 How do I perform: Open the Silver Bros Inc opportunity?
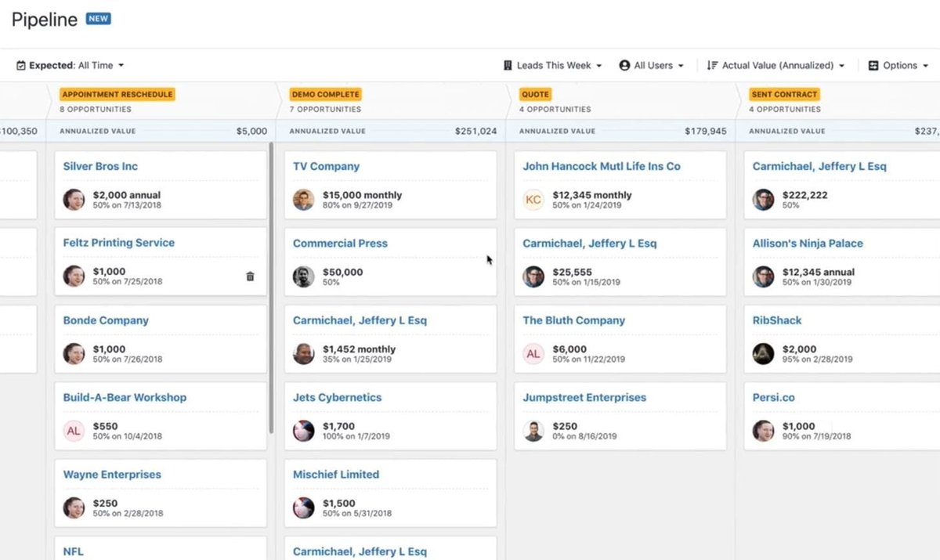100,166
